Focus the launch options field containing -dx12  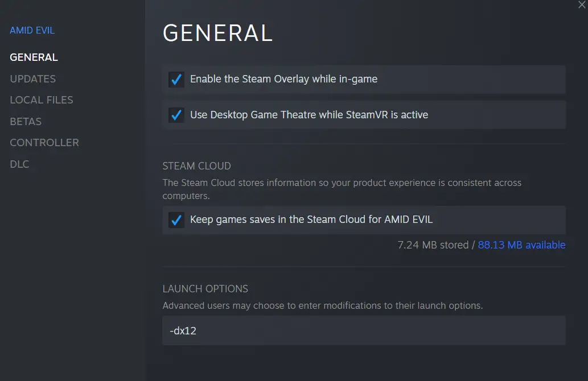pos(364,330)
